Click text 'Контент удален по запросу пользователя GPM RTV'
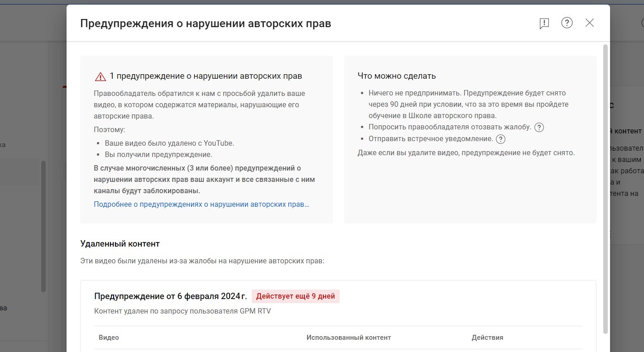This screenshot has width=644, height=352. pos(183,311)
